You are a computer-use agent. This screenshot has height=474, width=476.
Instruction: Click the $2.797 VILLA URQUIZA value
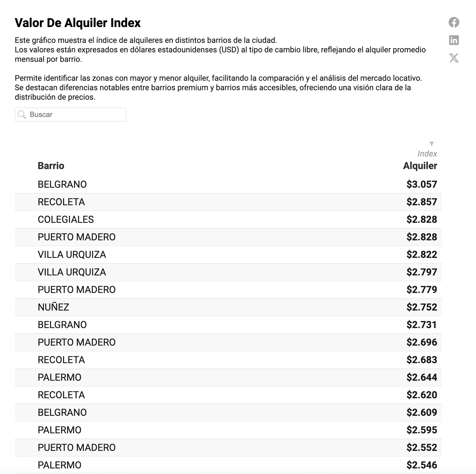(x=421, y=272)
